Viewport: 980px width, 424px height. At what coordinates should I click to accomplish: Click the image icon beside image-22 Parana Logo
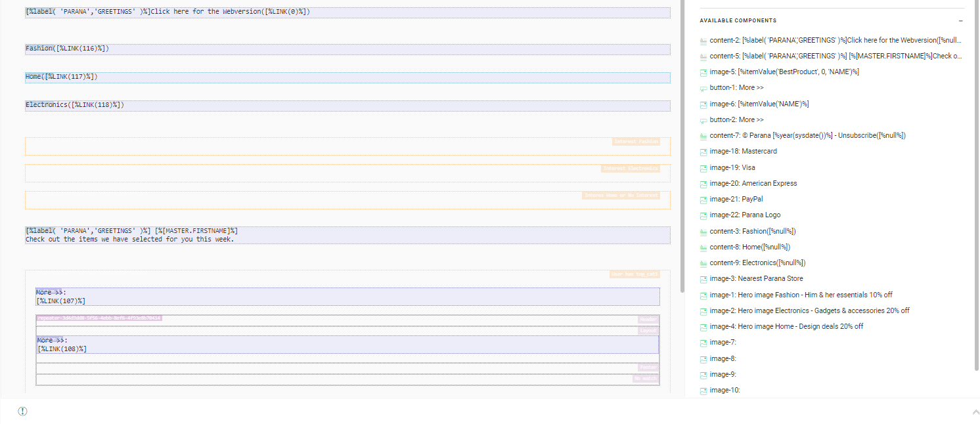tap(703, 215)
